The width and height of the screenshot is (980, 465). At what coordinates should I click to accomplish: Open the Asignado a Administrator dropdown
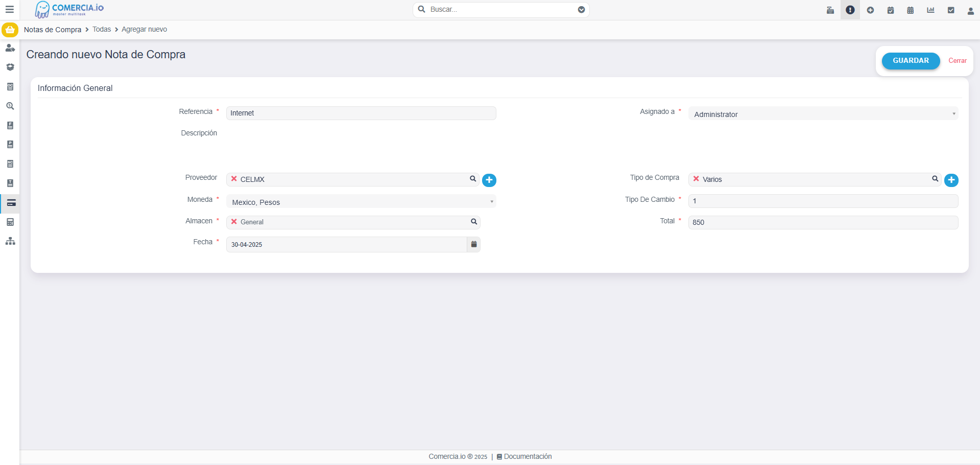tap(823, 113)
